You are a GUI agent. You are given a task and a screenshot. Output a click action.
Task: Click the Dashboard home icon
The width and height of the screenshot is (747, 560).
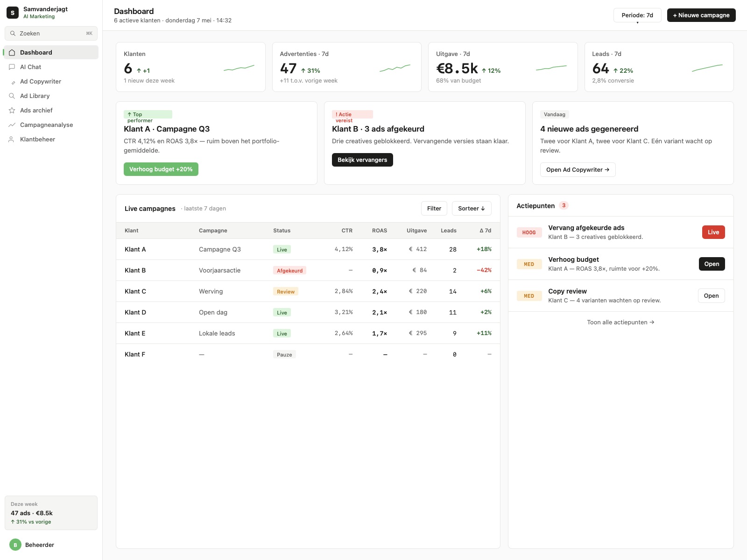tap(12, 53)
